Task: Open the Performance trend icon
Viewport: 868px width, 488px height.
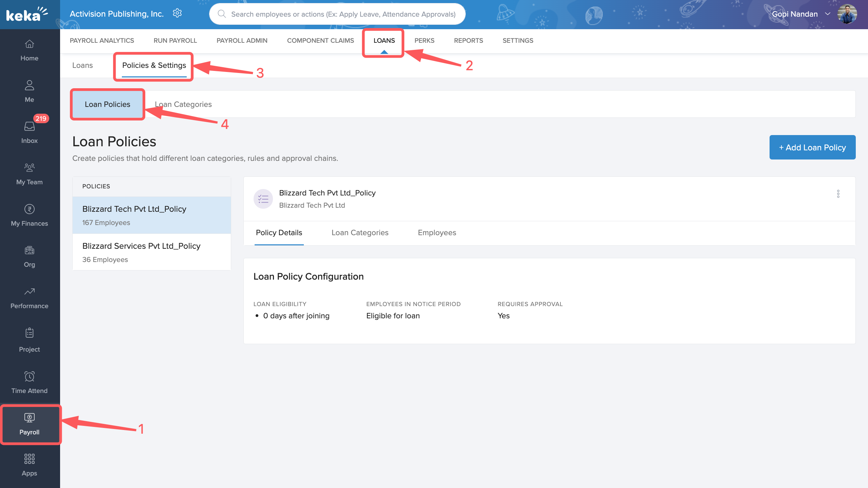Action: [x=30, y=292]
